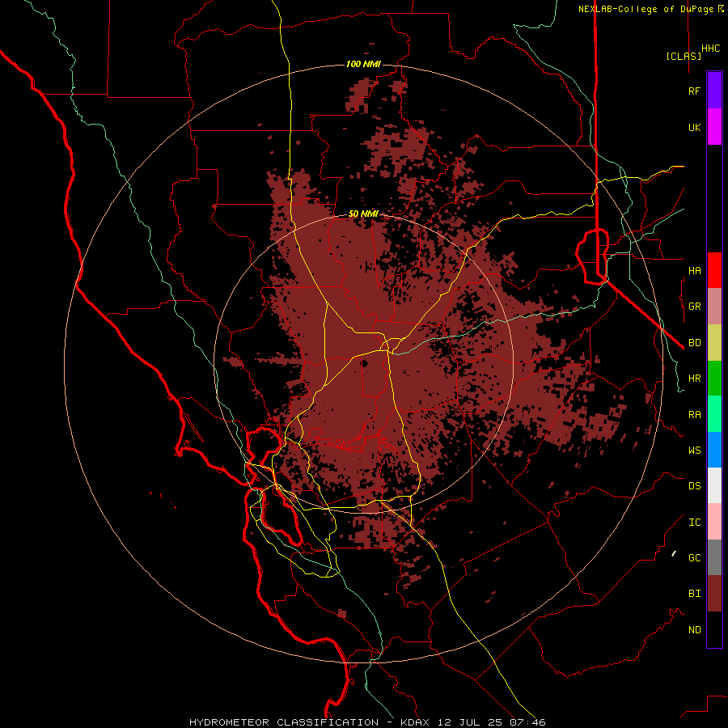Click the HR legend label
Viewport: 728px width, 728px height.
694,379
